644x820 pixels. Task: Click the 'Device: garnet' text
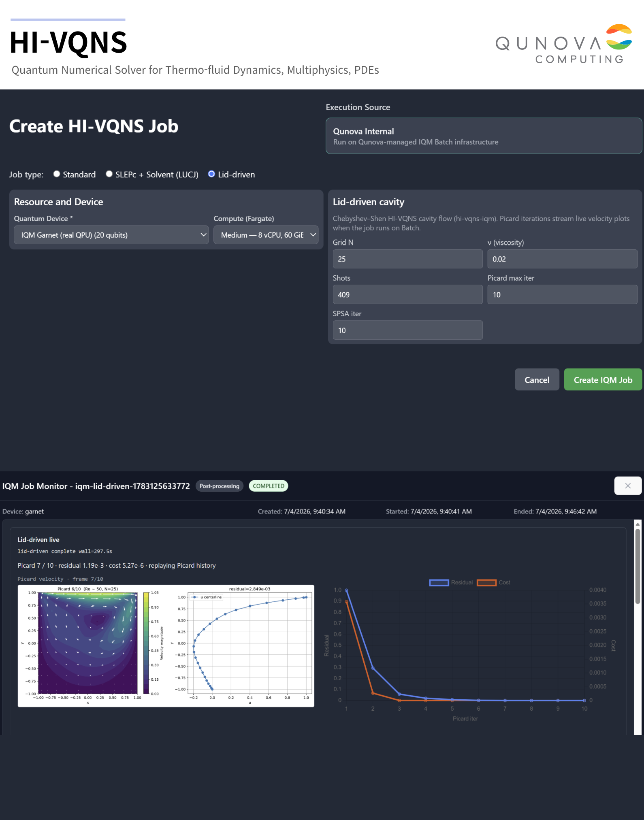tap(23, 511)
